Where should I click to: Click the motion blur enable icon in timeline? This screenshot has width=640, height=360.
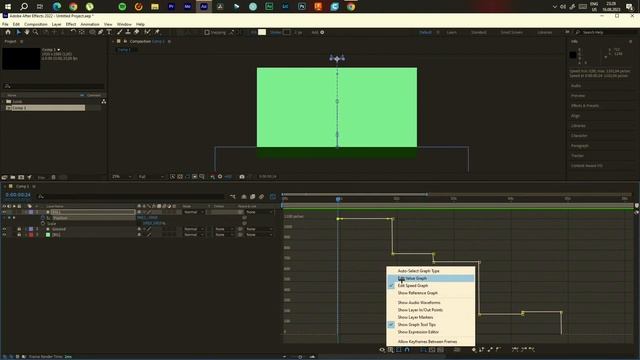(261, 197)
